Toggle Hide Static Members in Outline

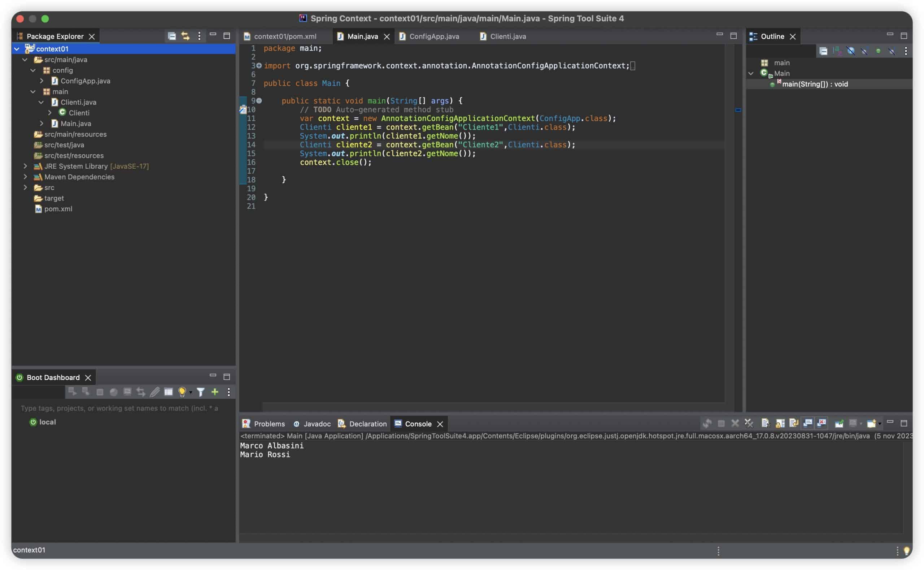864,51
